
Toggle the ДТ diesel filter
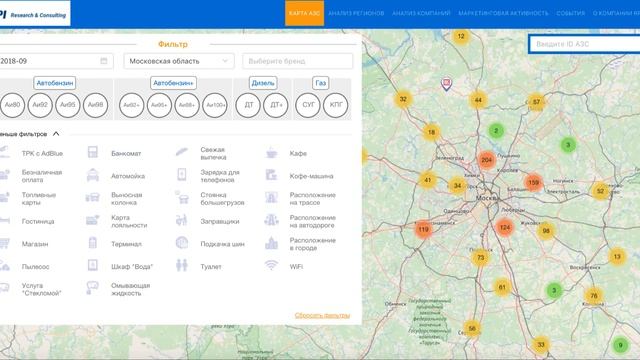pos(248,105)
